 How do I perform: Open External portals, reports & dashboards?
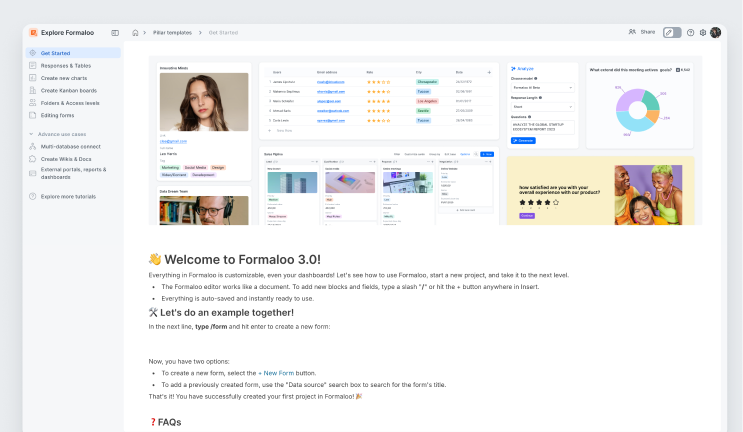tap(73, 173)
